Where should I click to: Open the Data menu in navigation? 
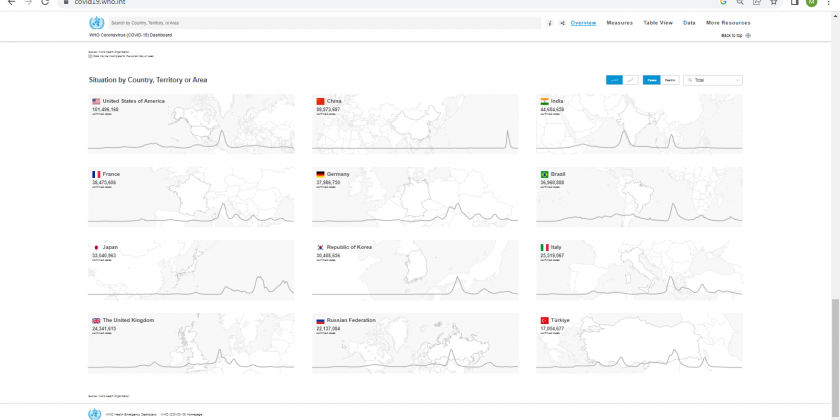pyautogui.click(x=689, y=23)
